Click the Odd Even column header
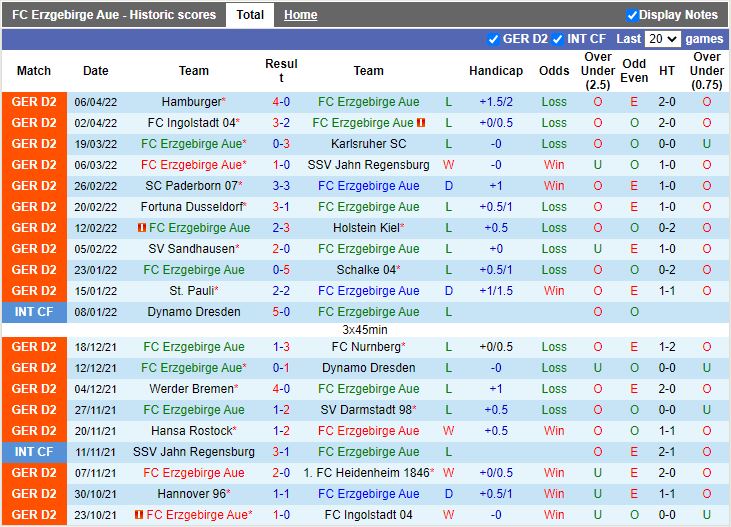The height and width of the screenshot is (527, 731). (634, 70)
